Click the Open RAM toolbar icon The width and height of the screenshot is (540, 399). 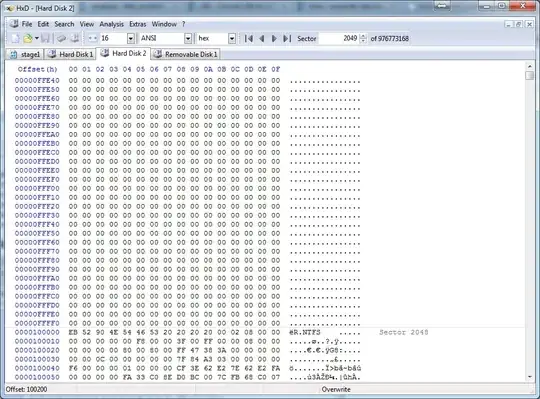(x=61, y=38)
